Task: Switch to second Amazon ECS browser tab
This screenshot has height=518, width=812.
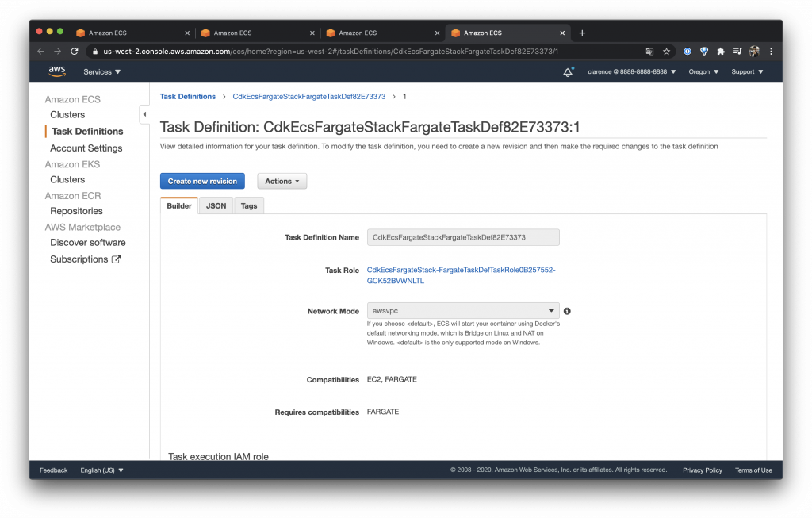Action: tap(258, 33)
